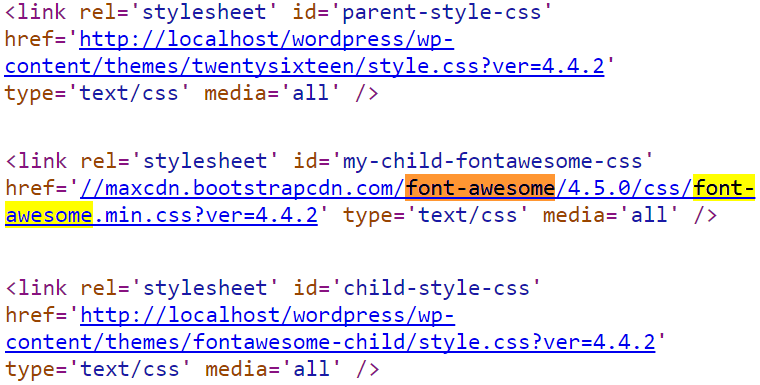
Task: Click the media='all' attribute of parent stylesheet
Action: tap(273, 93)
